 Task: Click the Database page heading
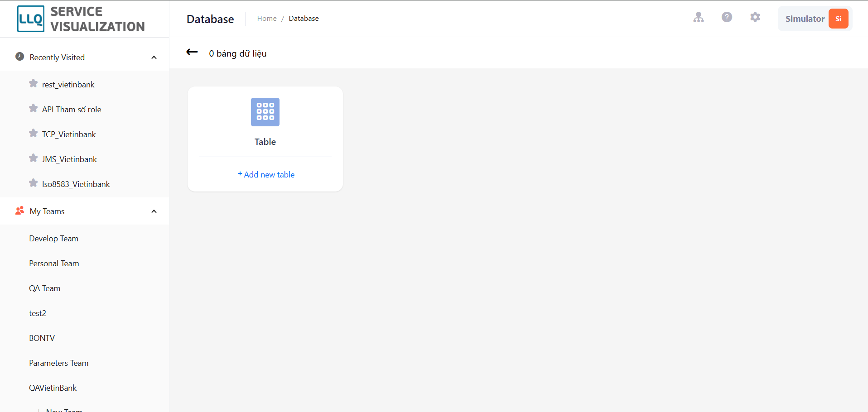[210, 19]
